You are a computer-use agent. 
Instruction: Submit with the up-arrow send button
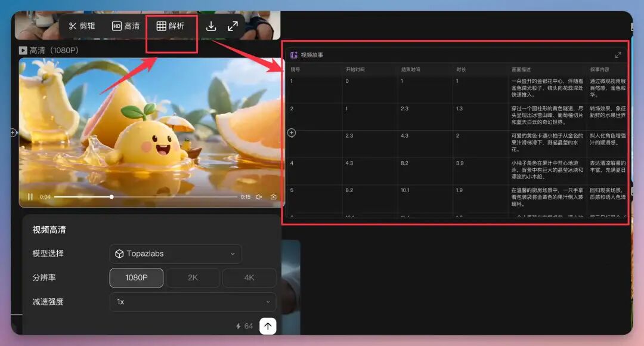tap(268, 326)
